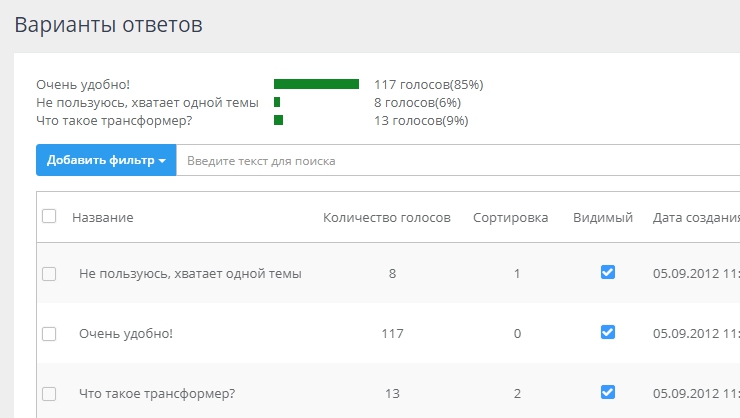Select row checkbox for "Очень удобно!"
The height and width of the screenshot is (418, 740).
tap(49, 333)
